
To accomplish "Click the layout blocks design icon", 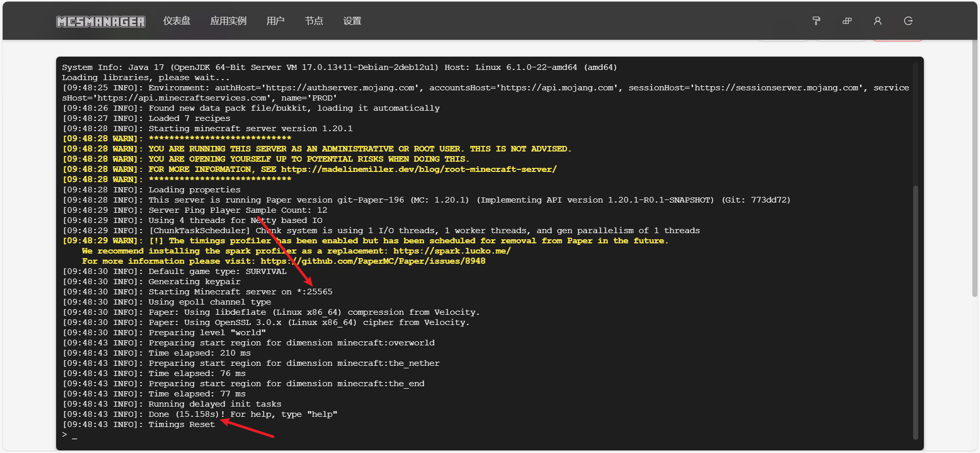I will [847, 21].
